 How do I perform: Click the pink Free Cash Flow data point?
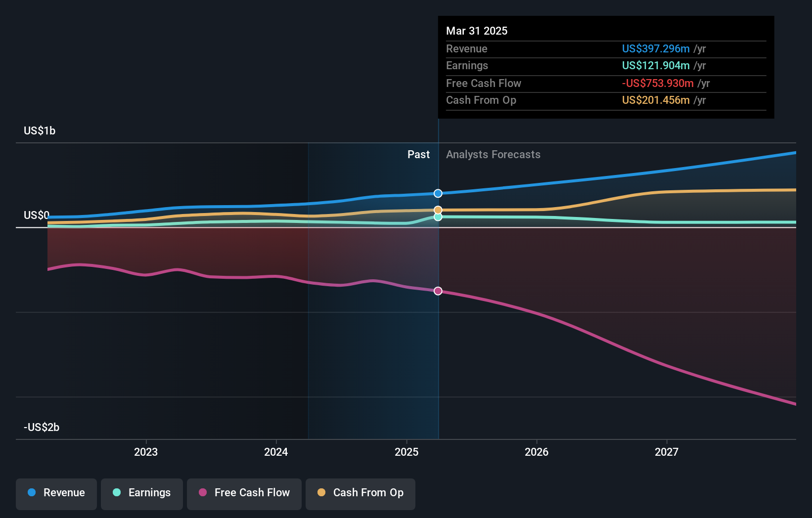point(438,291)
